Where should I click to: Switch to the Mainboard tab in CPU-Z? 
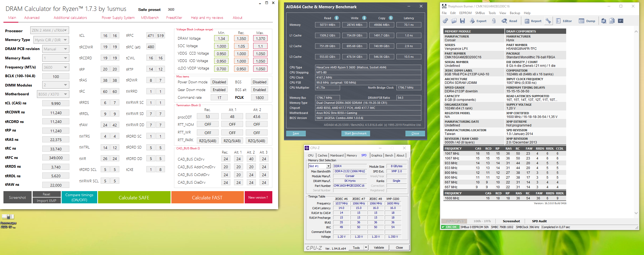tap(337, 155)
